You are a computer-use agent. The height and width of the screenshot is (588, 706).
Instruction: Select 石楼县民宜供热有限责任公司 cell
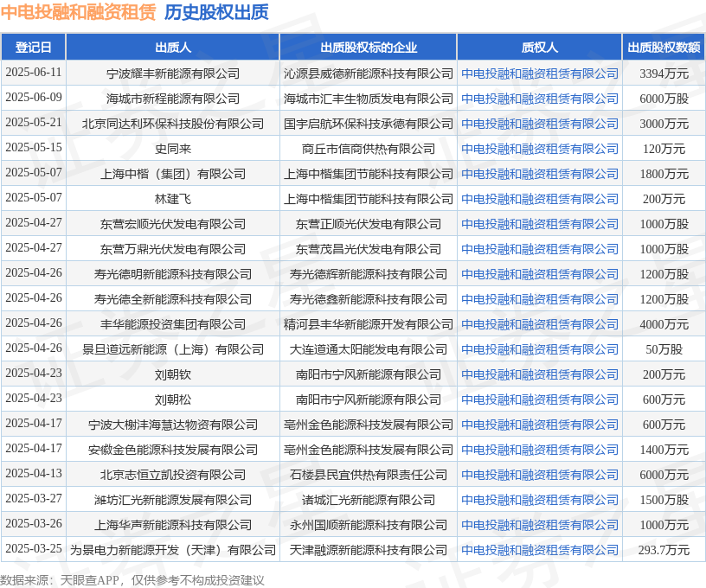369,475
